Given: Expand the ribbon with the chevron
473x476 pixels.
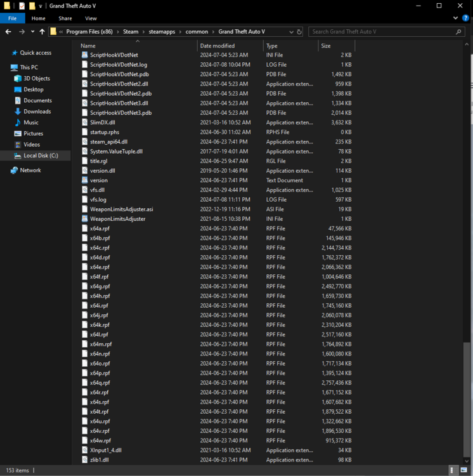Looking at the screenshot, I should pos(455,18).
